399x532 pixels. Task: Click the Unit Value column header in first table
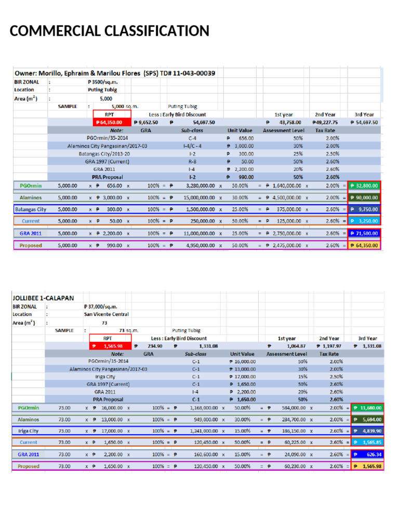[x=240, y=130]
